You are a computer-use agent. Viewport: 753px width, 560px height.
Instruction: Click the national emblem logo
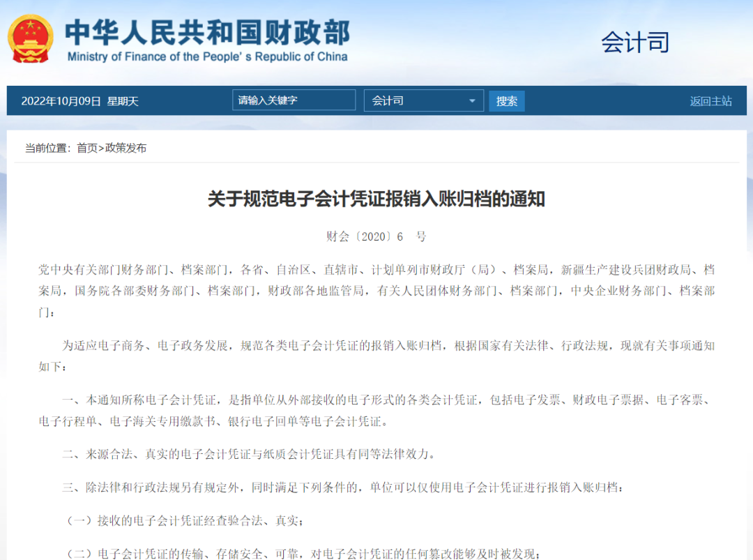(x=30, y=38)
